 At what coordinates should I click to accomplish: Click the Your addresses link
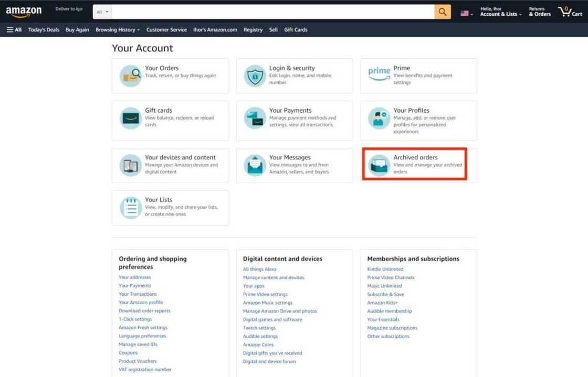134,277
